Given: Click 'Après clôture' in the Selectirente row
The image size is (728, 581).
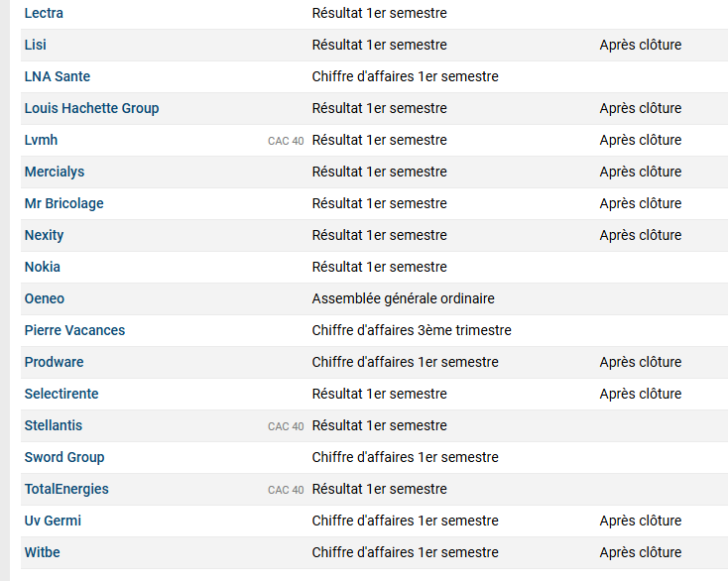Looking at the screenshot, I should 641,394.
